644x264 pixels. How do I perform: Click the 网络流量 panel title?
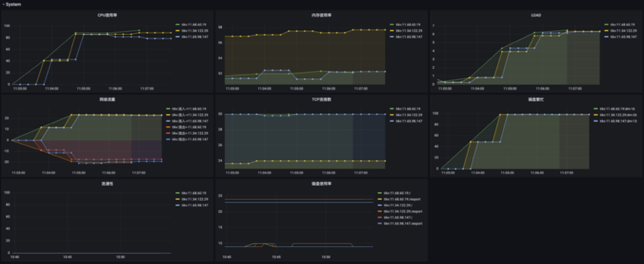point(107,99)
